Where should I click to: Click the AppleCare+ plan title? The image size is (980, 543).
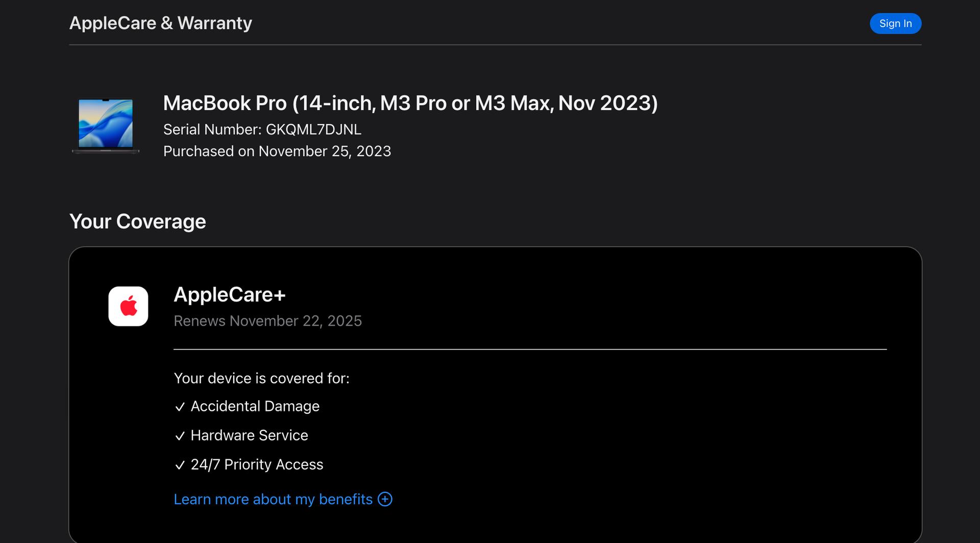tap(229, 294)
